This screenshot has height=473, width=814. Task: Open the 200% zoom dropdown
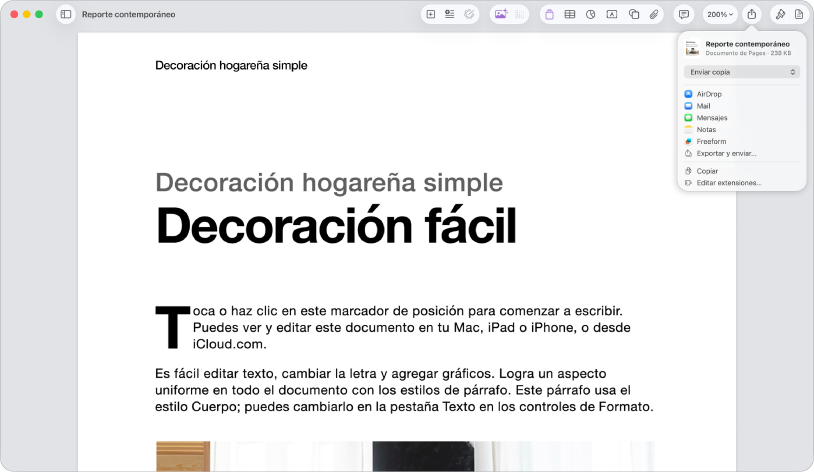(x=720, y=15)
